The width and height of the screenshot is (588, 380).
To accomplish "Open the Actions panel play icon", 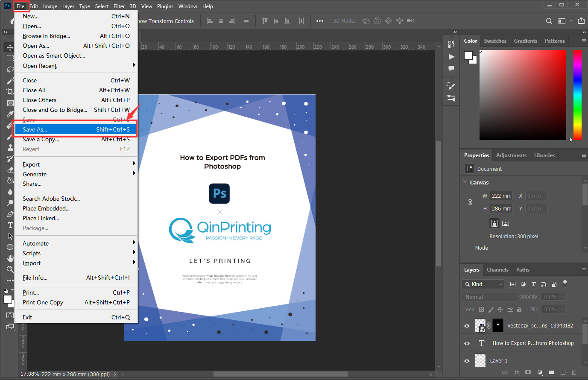I will pos(451,56).
